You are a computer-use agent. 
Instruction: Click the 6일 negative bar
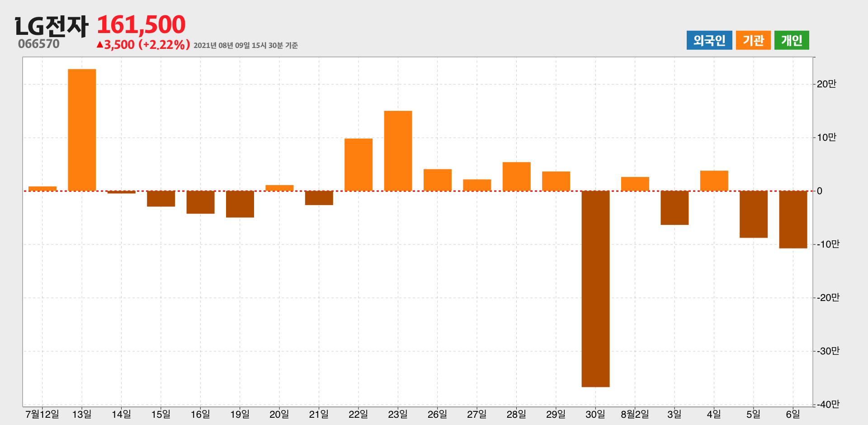coord(793,220)
